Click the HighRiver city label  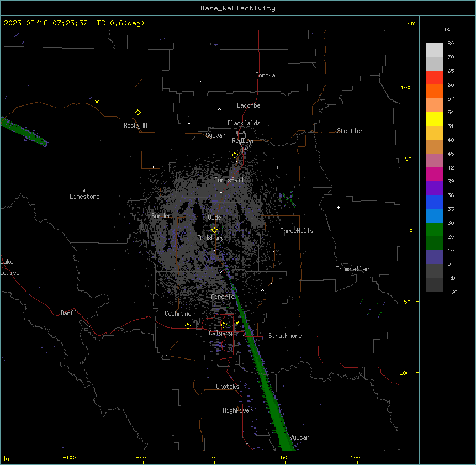[237, 410]
